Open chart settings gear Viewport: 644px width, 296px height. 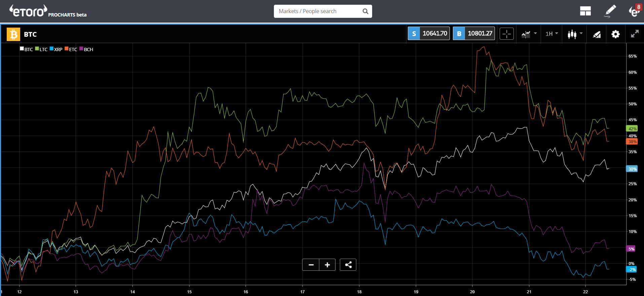[x=615, y=34]
